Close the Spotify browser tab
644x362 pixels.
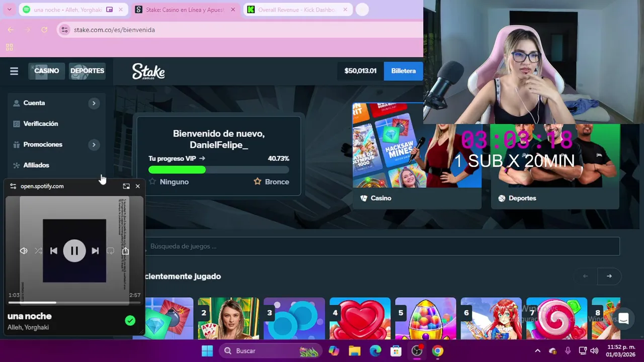click(x=121, y=10)
